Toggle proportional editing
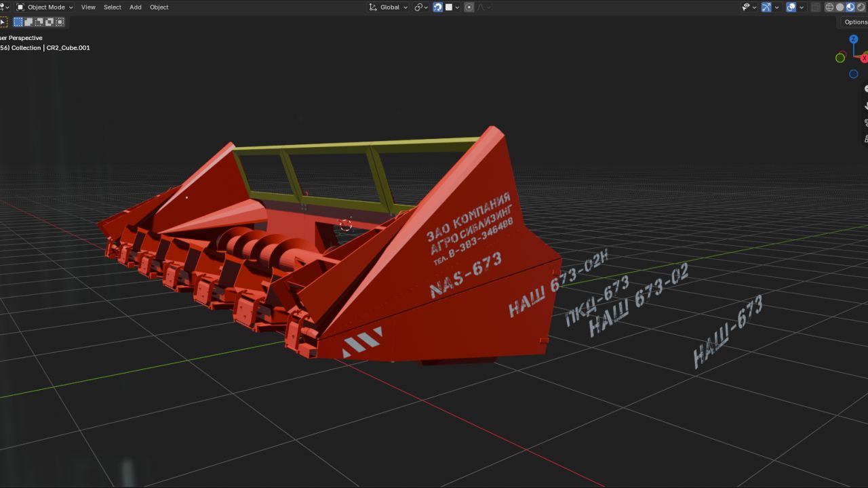This screenshot has height=488, width=868. (x=469, y=7)
